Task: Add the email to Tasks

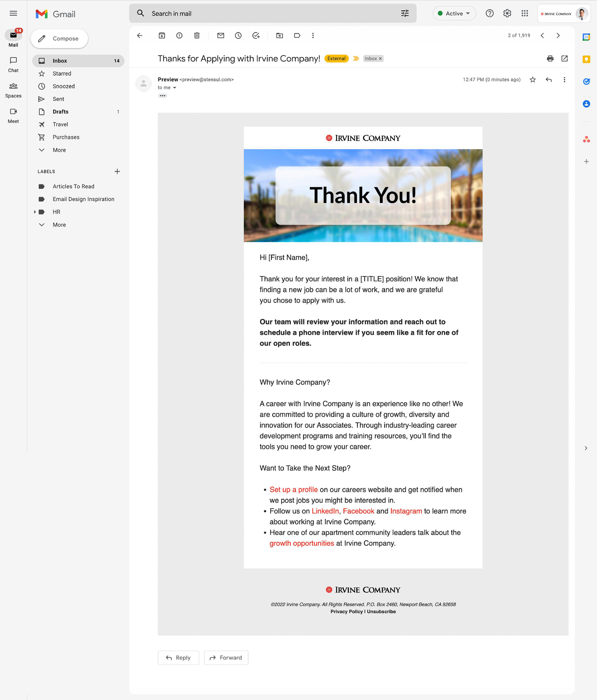Action: (256, 35)
